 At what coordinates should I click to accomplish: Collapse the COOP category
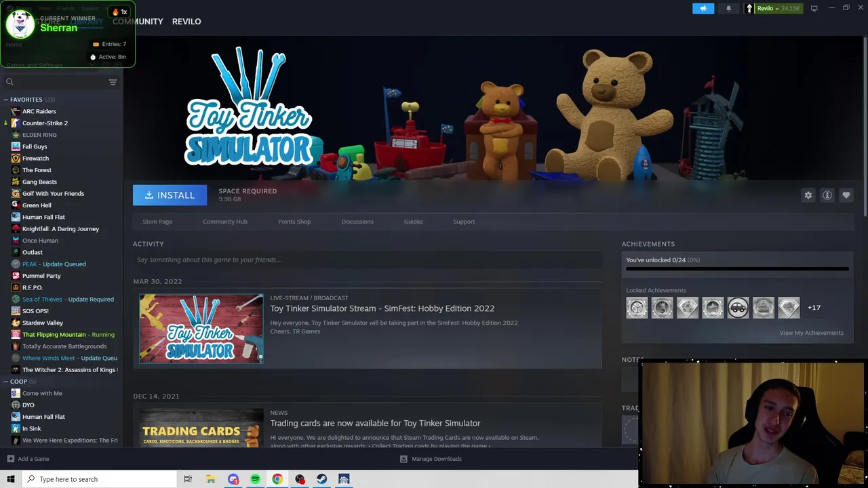pyautogui.click(x=5, y=382)
